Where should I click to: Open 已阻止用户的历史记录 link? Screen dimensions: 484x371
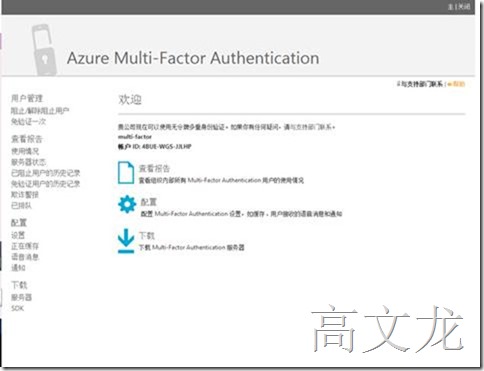point(46,173)
